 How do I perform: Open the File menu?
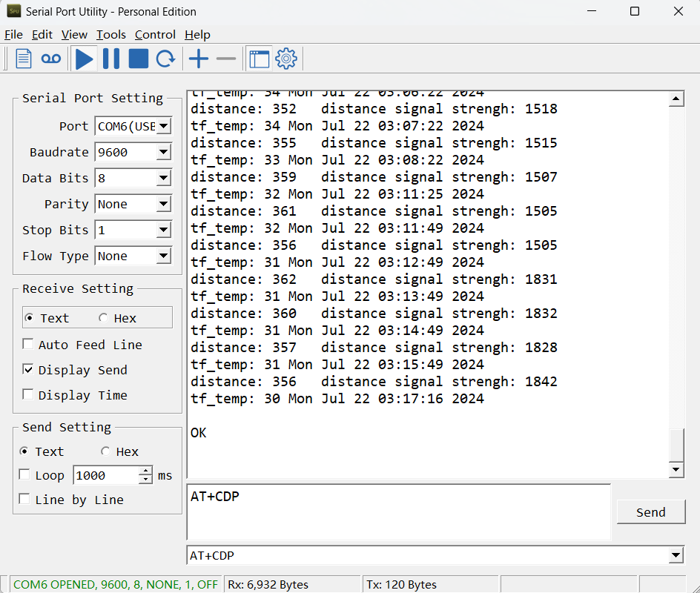click(13, 35)
